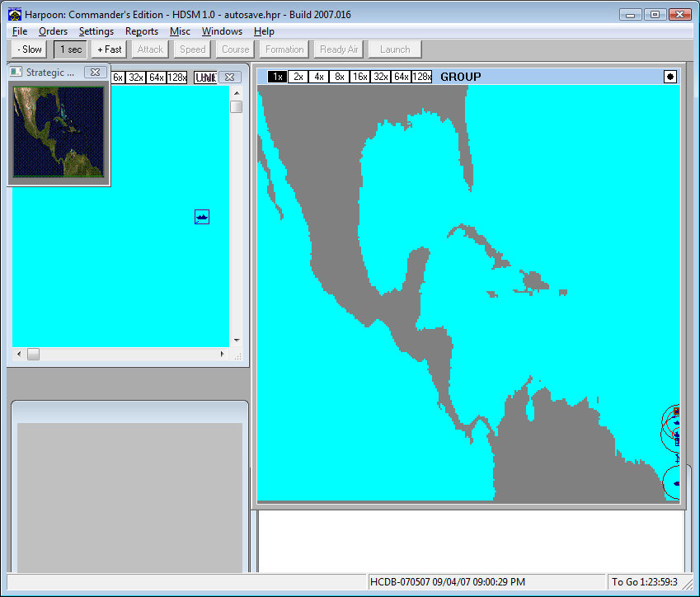Click the black dot icon in Group map header
Screen dimensions: 700x597
click(x=670, y=77)
